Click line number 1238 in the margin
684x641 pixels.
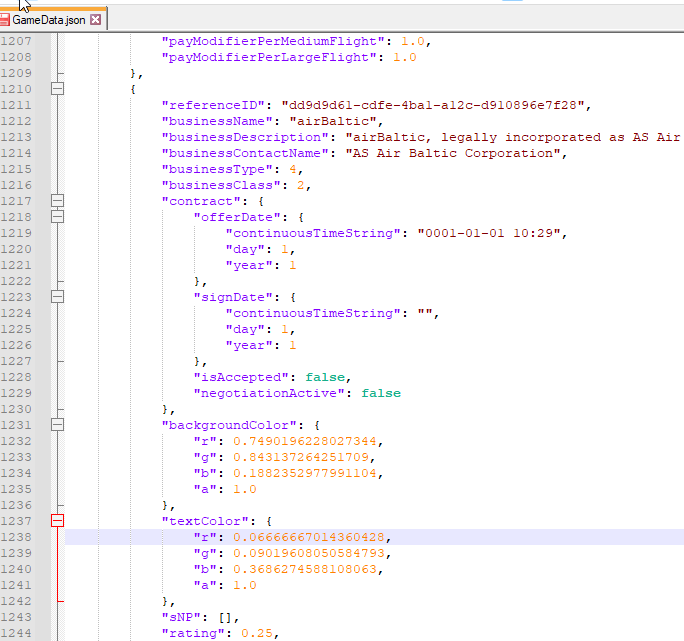click(16, 537)
